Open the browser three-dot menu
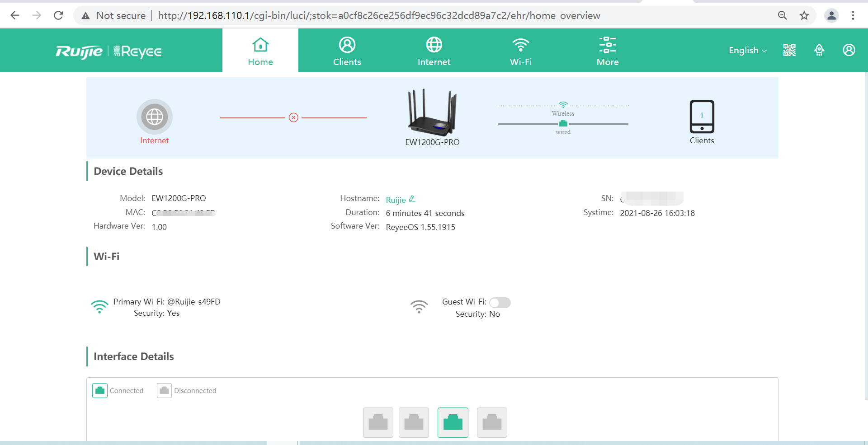The height and width of the screenshot is (445, 868). click(x=853, y=15)
